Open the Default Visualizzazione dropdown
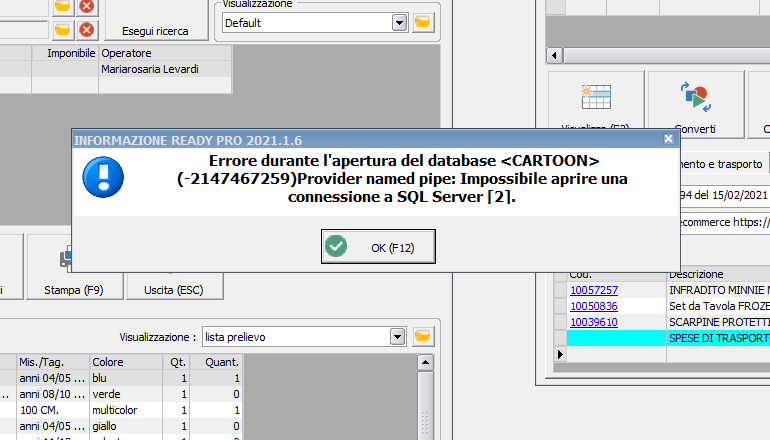The height and width of the screenshot is (440, 770). [x=399, y=23]
